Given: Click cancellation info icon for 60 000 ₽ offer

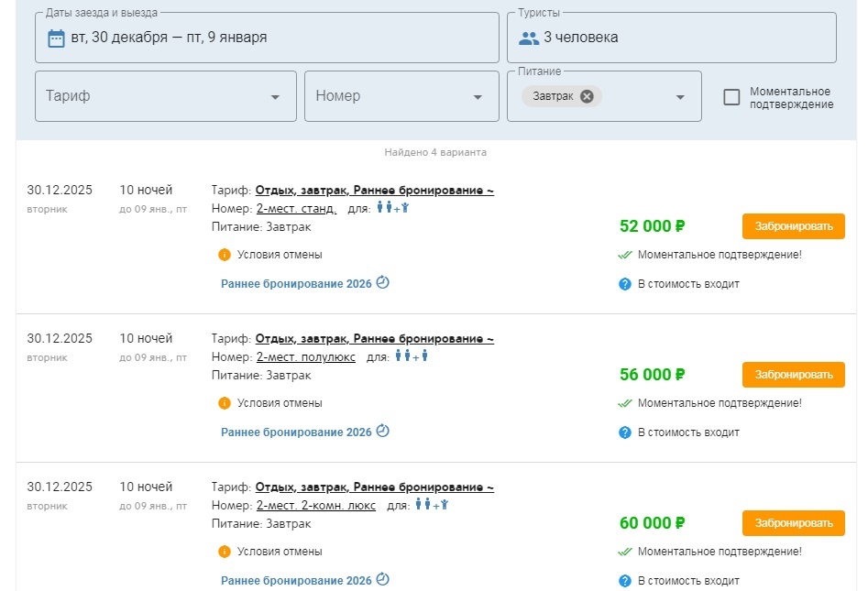Looking at the screenshot, I should (225, 552).
